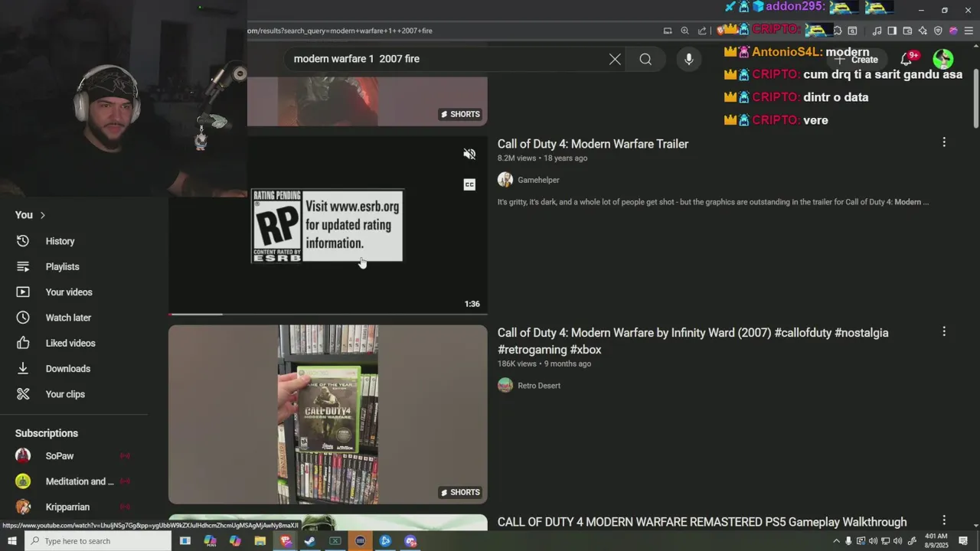
Task: Expand the system tray hidden icons
Action: coord(836,541)
